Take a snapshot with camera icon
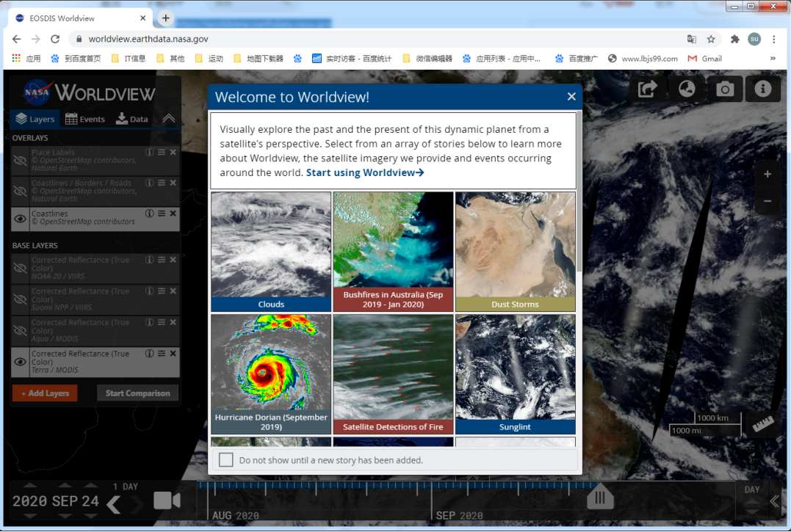 [725, 89]
